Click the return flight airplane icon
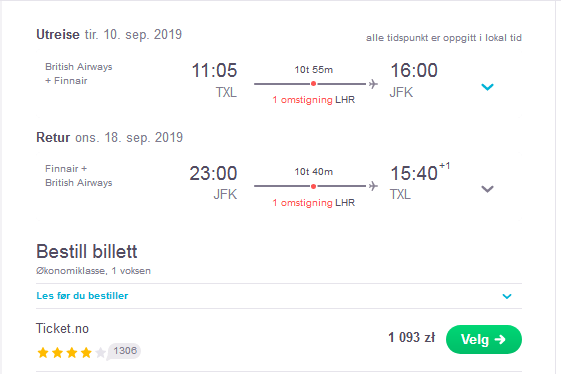This screenshot has width=561, height=374. pos(373,186)
